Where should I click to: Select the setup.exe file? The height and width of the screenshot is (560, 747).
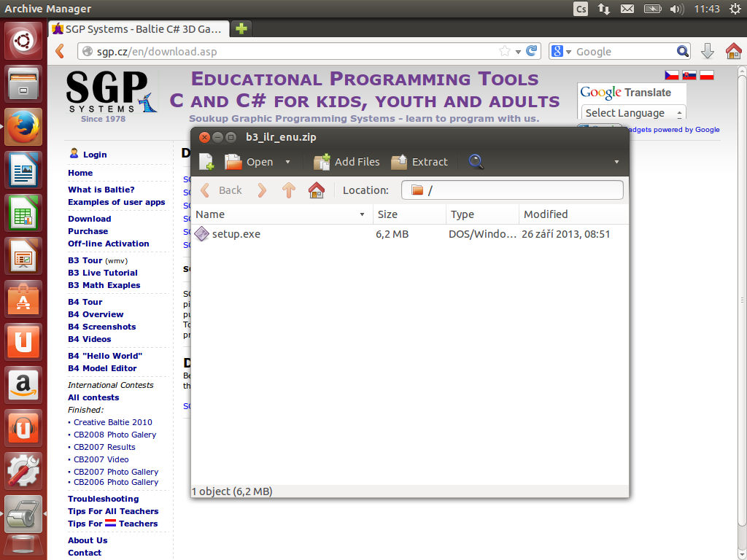(x=236, y=234)
